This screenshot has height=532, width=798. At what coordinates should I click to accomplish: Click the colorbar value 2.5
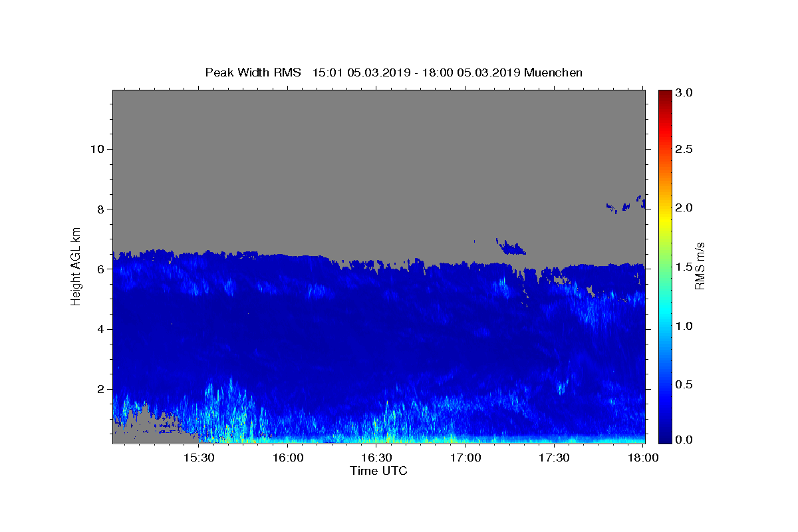click(684, 149)
